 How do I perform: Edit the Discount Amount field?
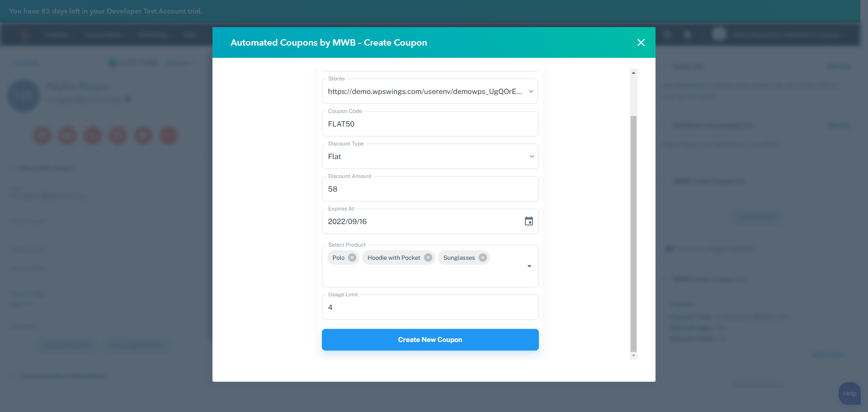tap(429, 189)
